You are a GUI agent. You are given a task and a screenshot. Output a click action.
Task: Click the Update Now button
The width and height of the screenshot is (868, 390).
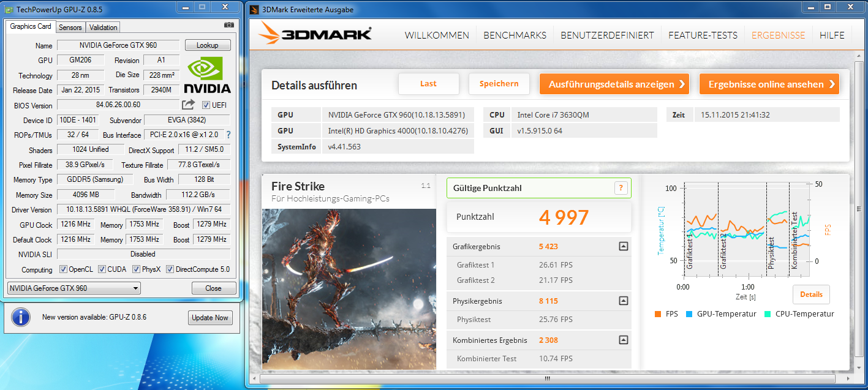tap(210, 318)
